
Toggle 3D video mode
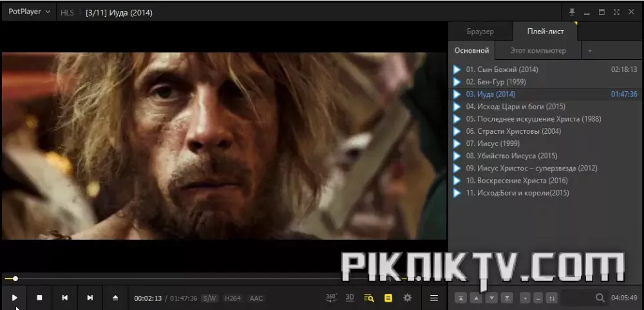350,298
